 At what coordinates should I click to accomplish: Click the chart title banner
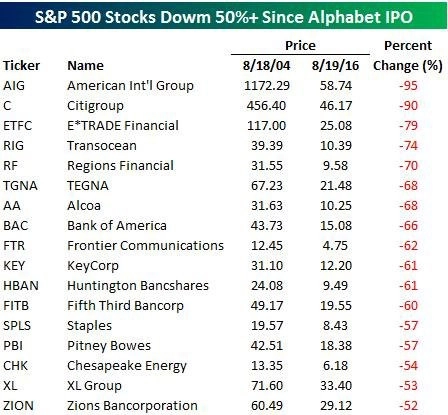pos(224,16)
